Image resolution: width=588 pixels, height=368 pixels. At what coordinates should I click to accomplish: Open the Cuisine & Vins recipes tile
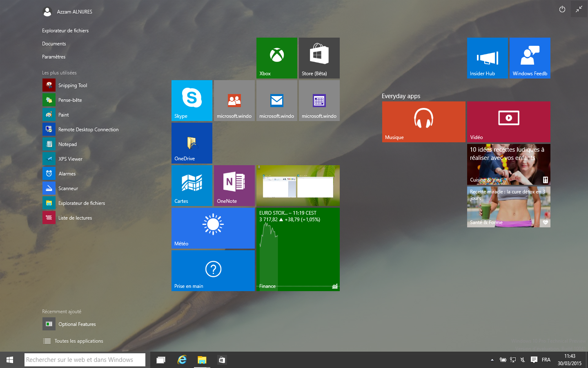click(509, 164)
